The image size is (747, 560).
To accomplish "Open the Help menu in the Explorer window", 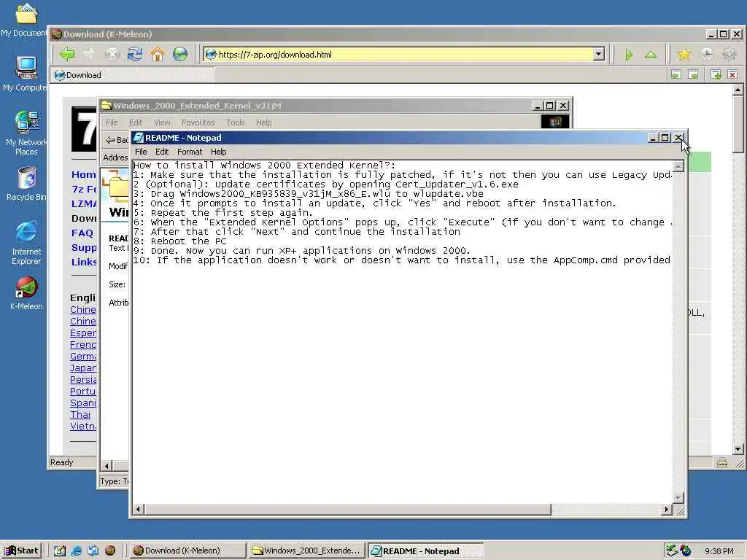I will coord(263,122).
